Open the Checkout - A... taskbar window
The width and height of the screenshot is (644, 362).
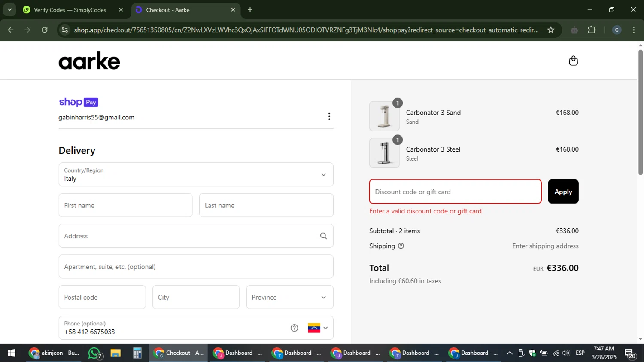coord(179,353)
